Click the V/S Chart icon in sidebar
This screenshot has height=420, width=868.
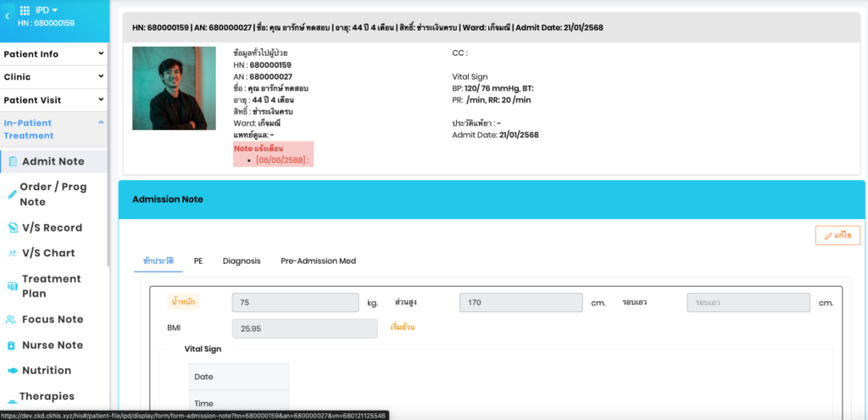pos(13,253)
